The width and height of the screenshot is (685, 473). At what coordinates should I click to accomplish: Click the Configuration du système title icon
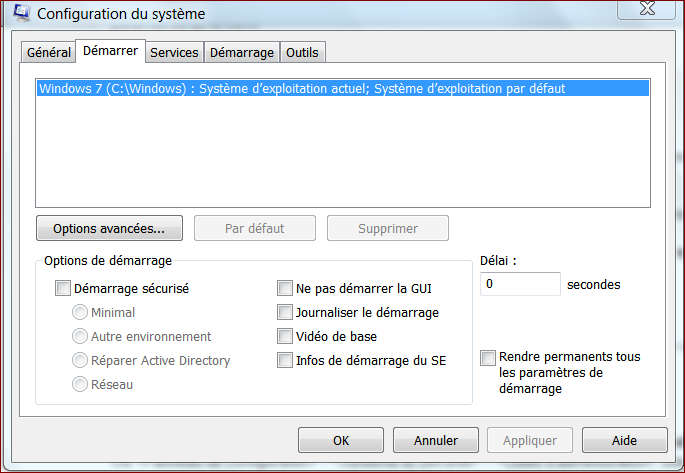14,13
